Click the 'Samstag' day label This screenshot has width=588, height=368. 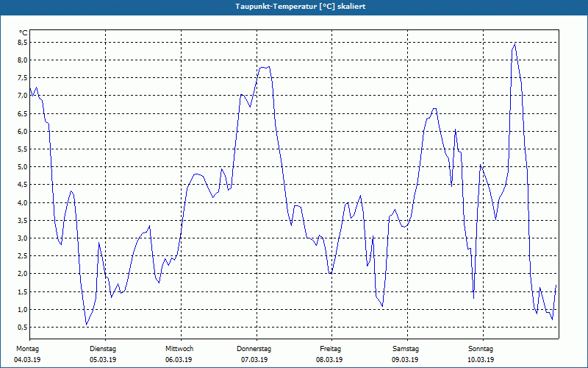406,349
